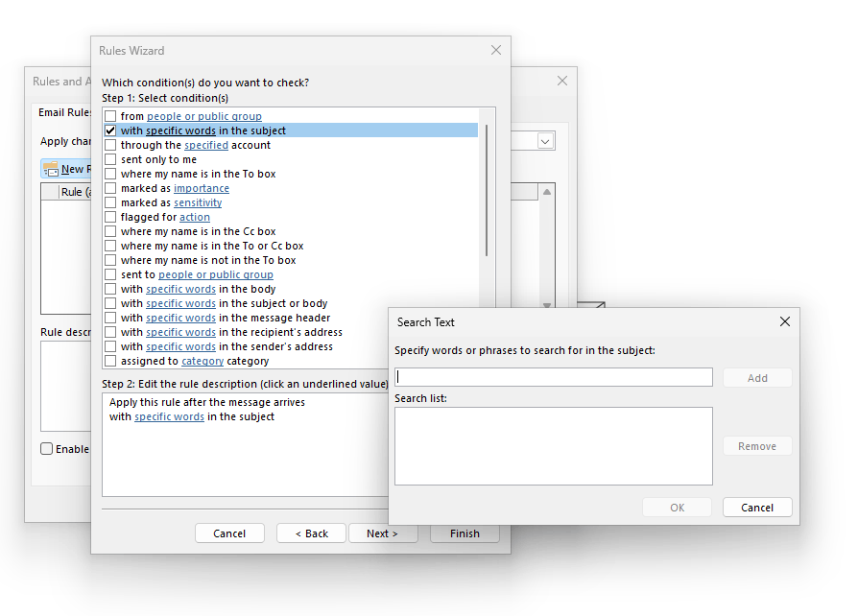Check 'flagged for action' condition

110,217
